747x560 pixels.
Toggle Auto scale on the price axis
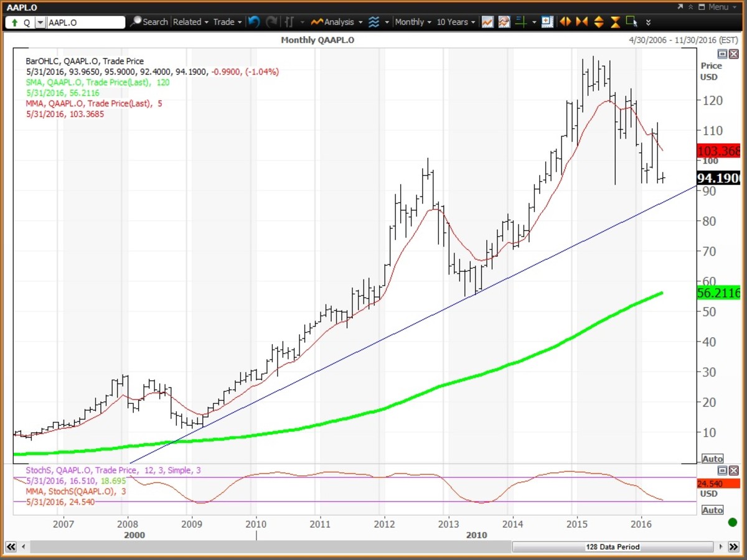713,459
